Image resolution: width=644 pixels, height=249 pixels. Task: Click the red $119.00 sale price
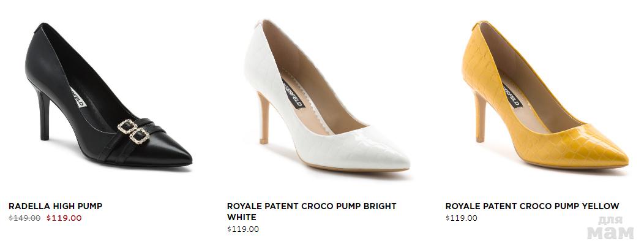[64, 218]
